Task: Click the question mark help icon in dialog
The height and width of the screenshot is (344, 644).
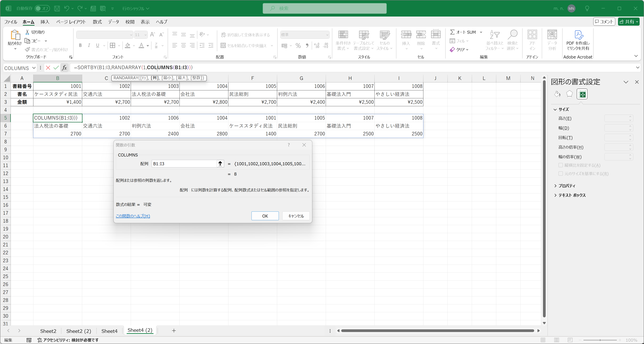Action: tap(289, 145)
